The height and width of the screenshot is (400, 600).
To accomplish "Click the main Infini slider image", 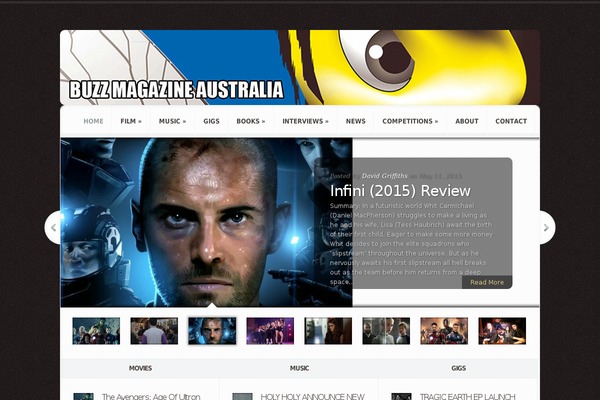I will pyautogui.click(x=206, y=222).
